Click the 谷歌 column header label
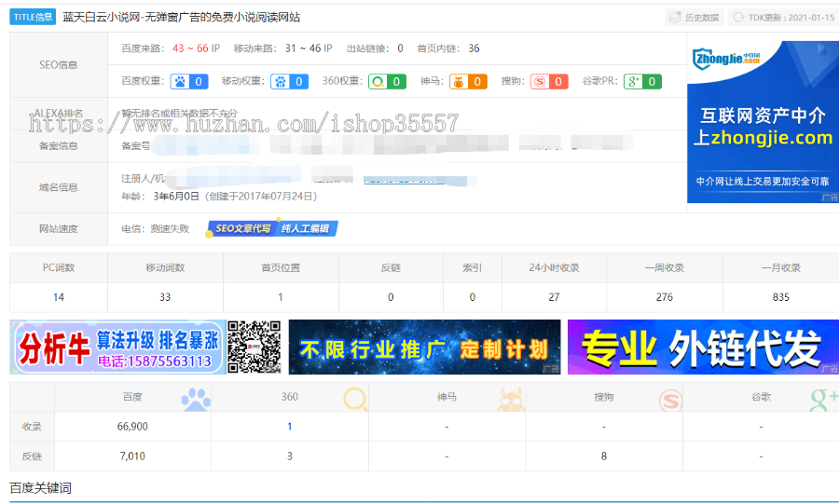The width and height of the screenshot is (839, 504). [761, 397]
